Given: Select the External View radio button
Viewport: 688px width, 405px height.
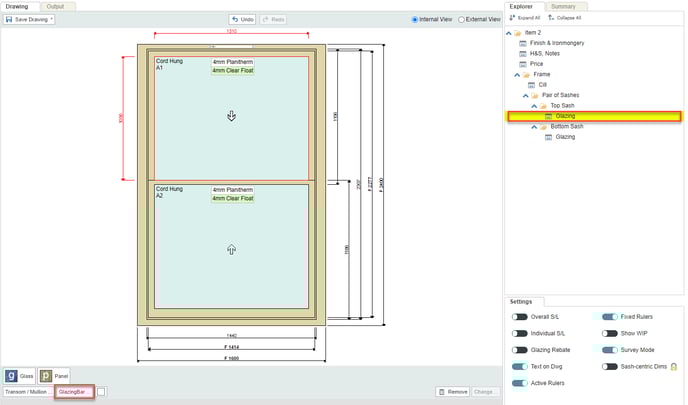Looking at the screenshot, I should tap(461, 19).
